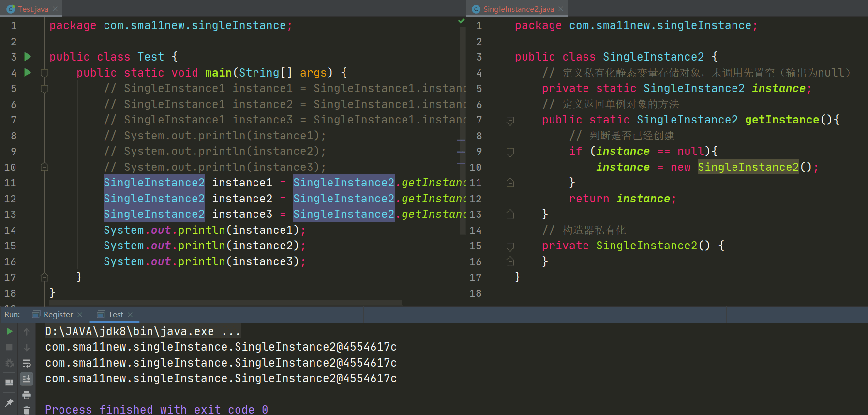Viewport: 868px width, 415px height.
Task: Close the Test run tab
Action: [130, 315]
